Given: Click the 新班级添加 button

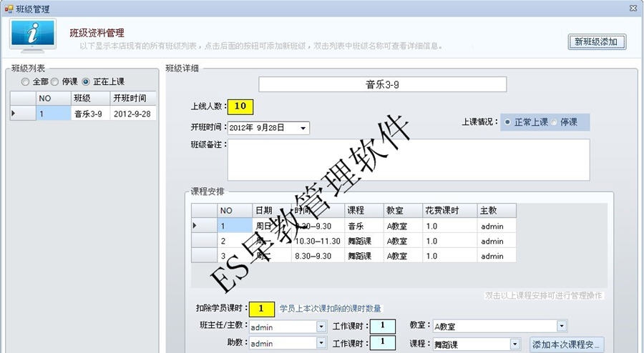Looking at the screenshot, I should coord(597,42).
